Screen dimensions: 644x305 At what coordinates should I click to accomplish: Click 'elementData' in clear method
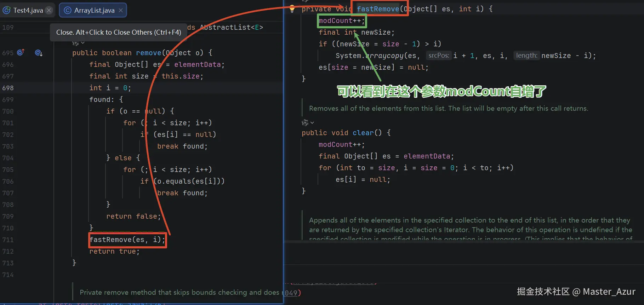(x=427, y=156)
